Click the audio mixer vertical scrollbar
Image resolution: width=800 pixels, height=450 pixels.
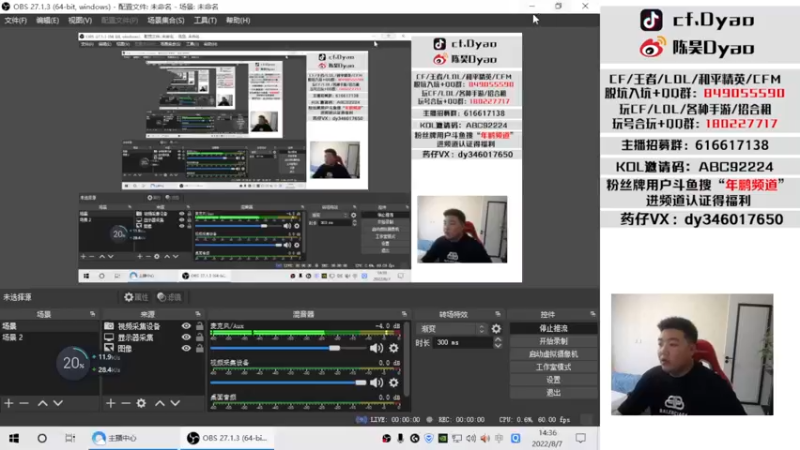pos(407,359)
